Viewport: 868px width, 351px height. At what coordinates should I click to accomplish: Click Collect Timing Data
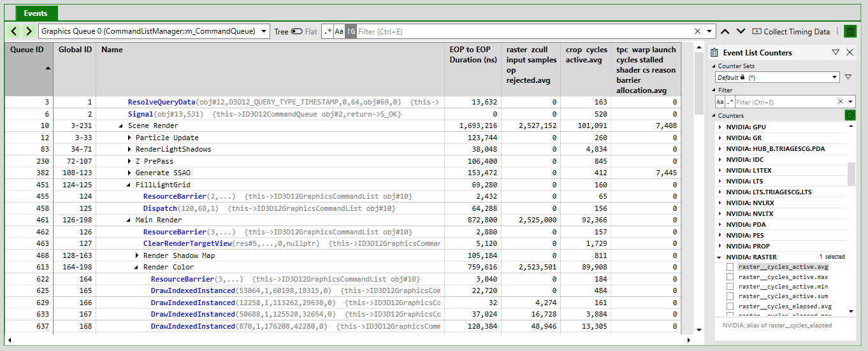click(x=791, y=31)
